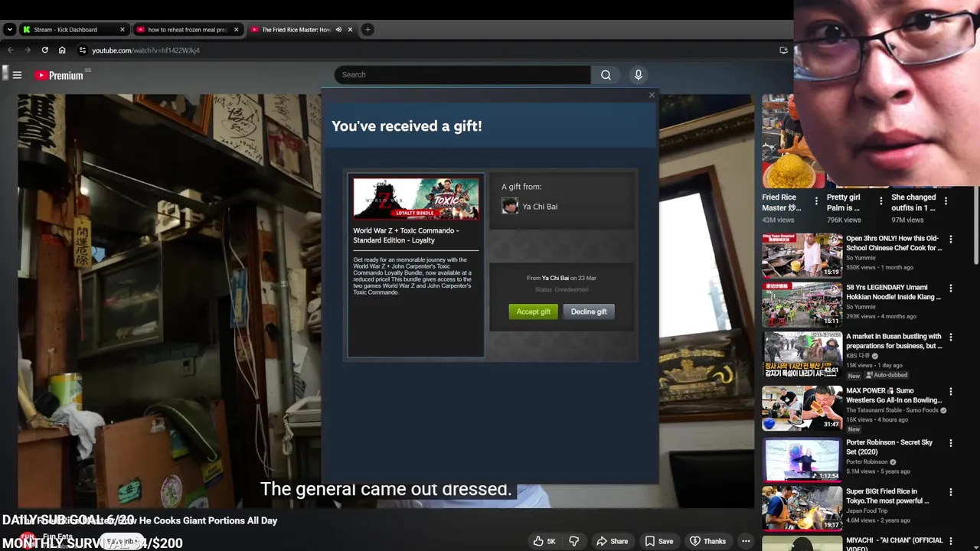Accept the World War Z gift
This screenshot has height=551, width=980.
[x=533, y=311]
